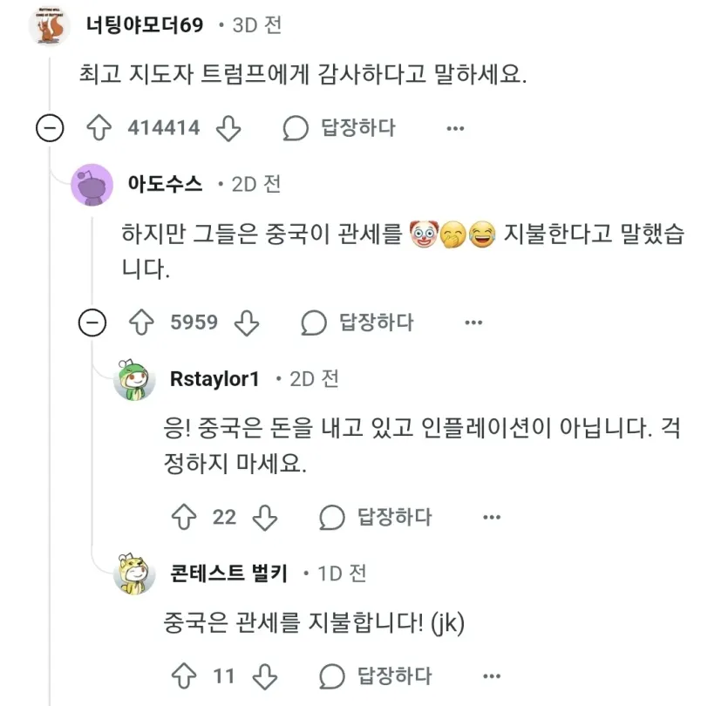The image size is (728, 706).
Task: Reply to the 콘테스트 벌키 comment
Action: click(x=377, y=675)
